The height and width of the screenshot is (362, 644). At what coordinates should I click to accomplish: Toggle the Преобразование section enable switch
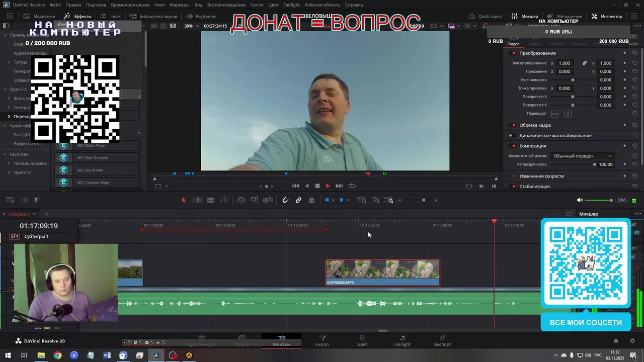click(513, 53)
